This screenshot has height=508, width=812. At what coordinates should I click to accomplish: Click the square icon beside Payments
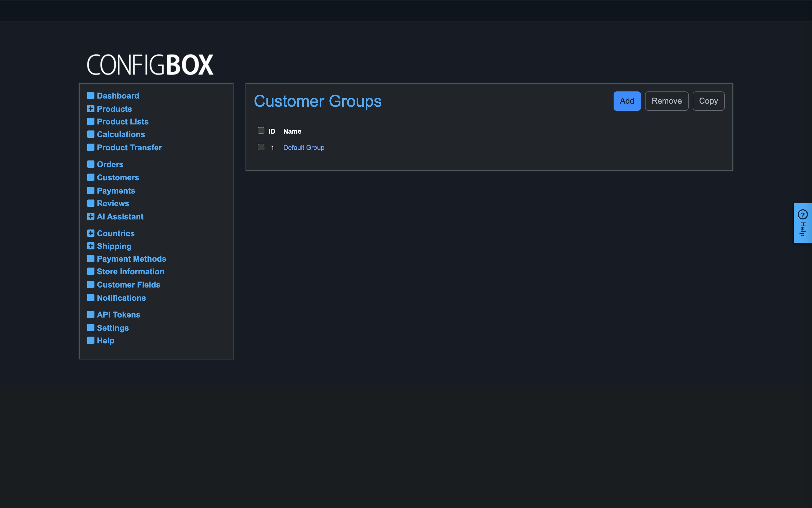pyautogui.click(x=91, y=190)
